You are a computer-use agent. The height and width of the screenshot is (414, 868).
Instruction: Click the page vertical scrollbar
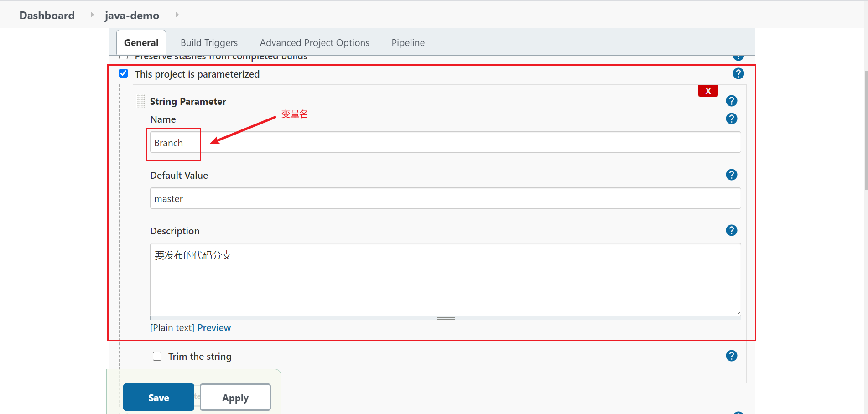[x=866, y=130]
